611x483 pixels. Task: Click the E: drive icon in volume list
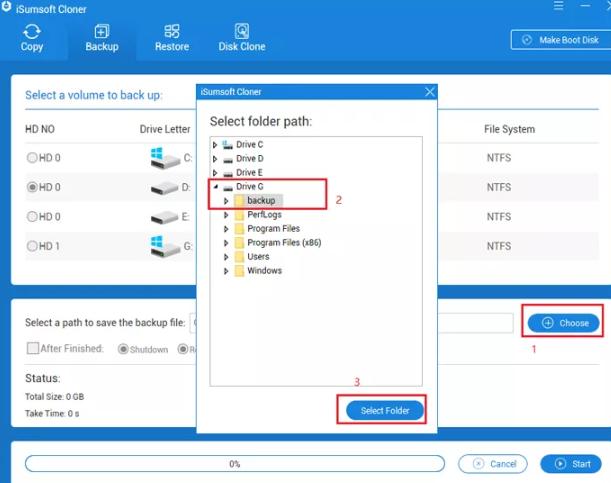[164, 218]
